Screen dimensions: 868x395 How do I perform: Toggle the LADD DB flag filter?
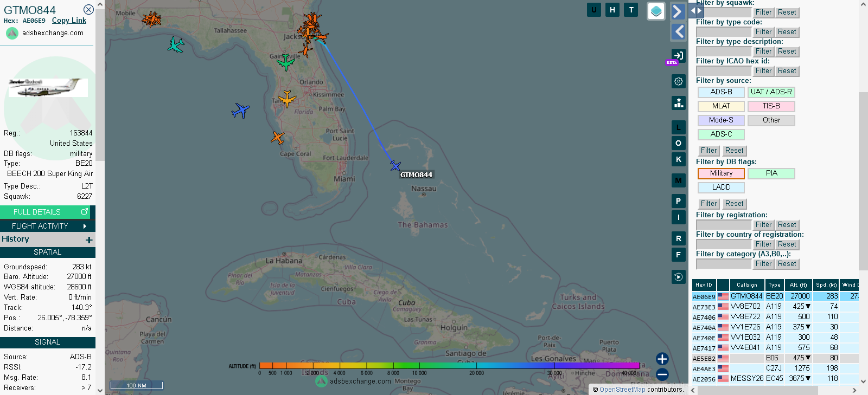coord(721,187)
